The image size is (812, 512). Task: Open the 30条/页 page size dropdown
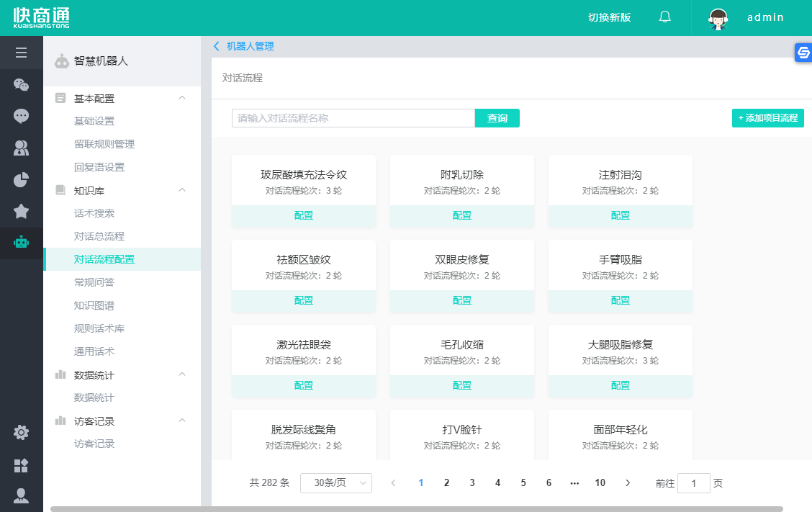335,482
